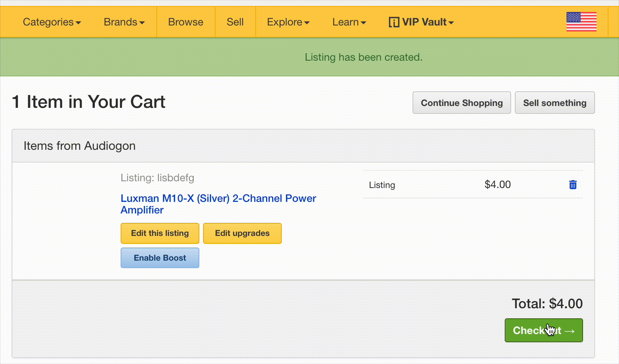619x364 pixels.
Task: Open the Categories dropdown menu
Action: pyautogui.click(x=52, y=22)
